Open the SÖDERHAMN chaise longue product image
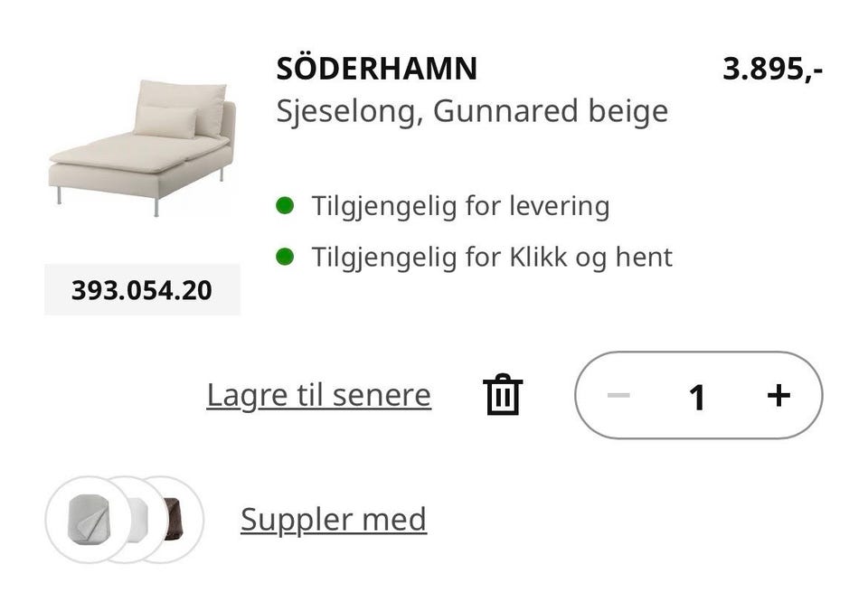Image resolution: width=868 pixels, height=611 pixels. pyautogui.click(x=142, y=147)
